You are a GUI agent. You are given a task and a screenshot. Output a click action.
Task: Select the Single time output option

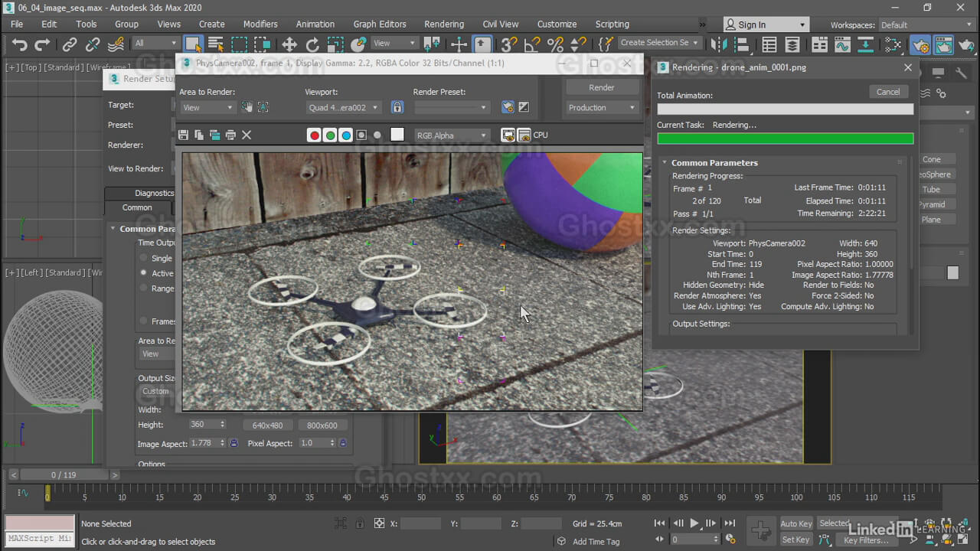(143, 258)
